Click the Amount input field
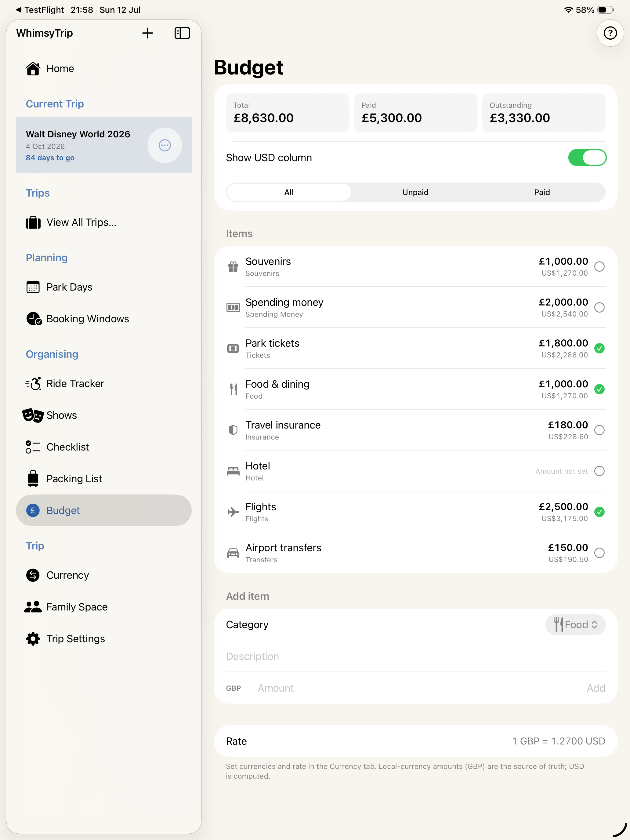630x840 pixels. (418, 688)
